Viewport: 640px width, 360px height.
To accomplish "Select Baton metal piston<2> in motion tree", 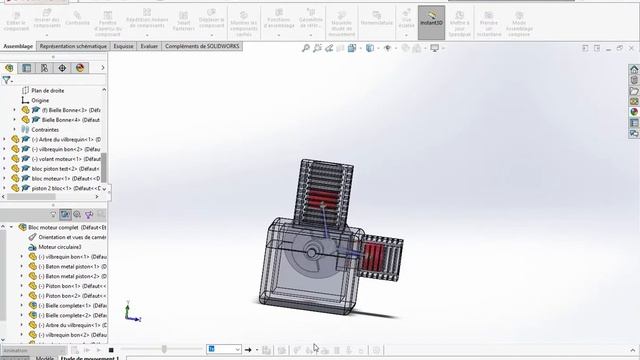I will pyautogui.click(x=73, y=276).
